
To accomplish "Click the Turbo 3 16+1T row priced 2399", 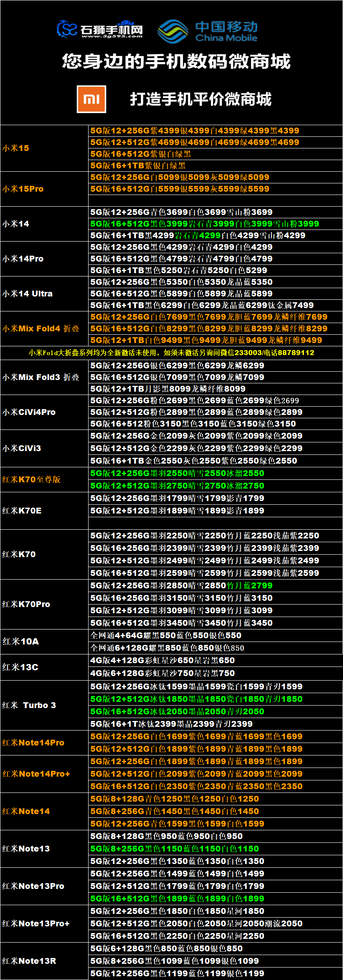I will point(215,724).
